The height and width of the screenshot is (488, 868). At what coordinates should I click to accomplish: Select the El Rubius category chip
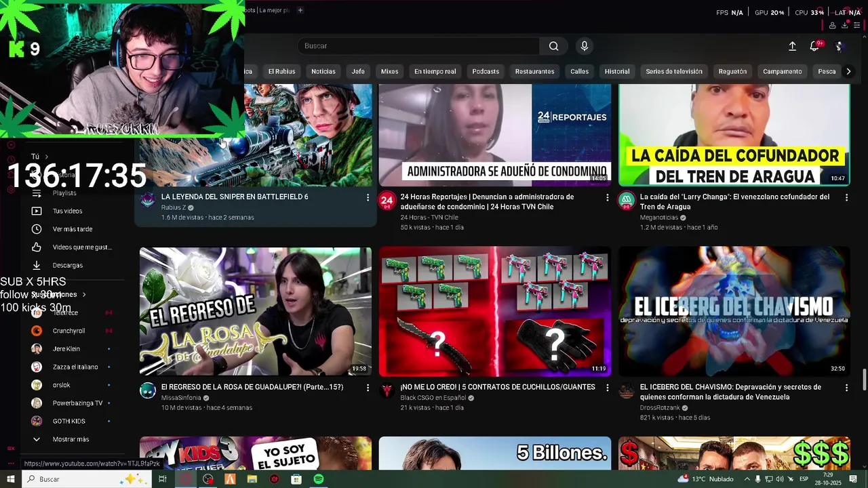click(281, 71)
